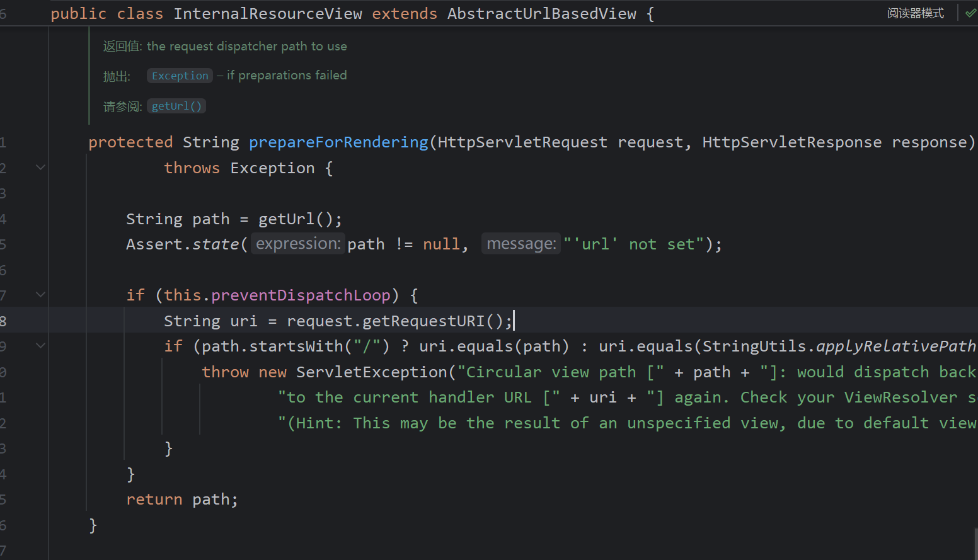Click the applyRelativePath method call
The height and width of the screenshot is (560, 978).
coord(895,346)
